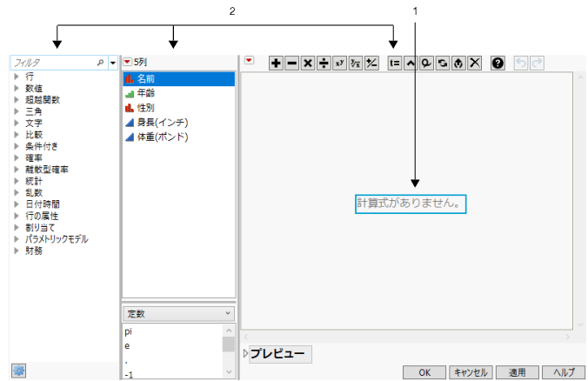Open red triangle menu next to 5列
The image size is (588, 381).
tap(128, 62)
